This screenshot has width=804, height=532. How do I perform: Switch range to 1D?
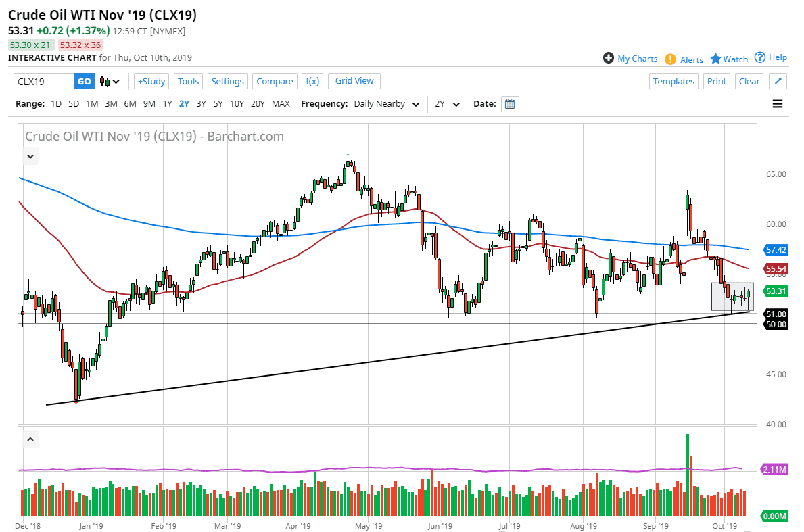click(x=56, y=103)
